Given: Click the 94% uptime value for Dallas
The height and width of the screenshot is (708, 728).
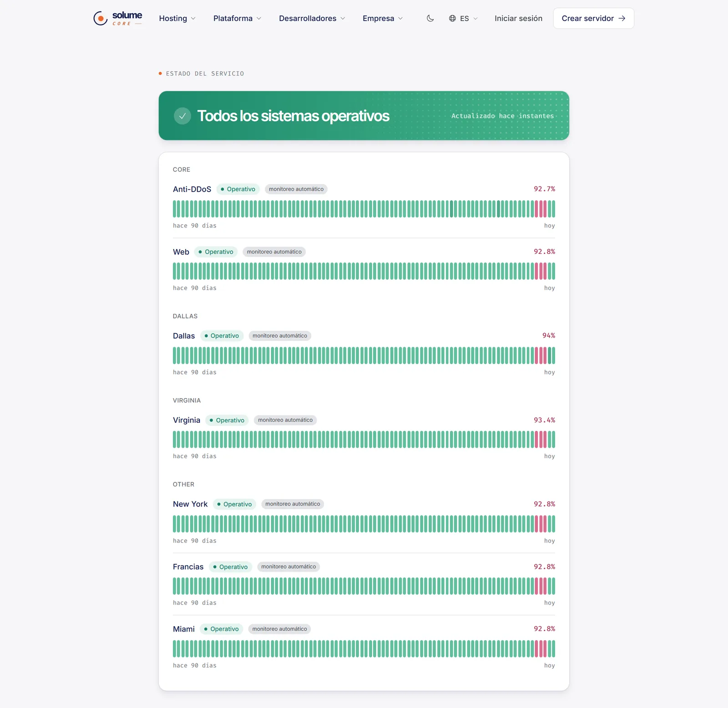Looking at the screenshot, I should pos(549,335).
